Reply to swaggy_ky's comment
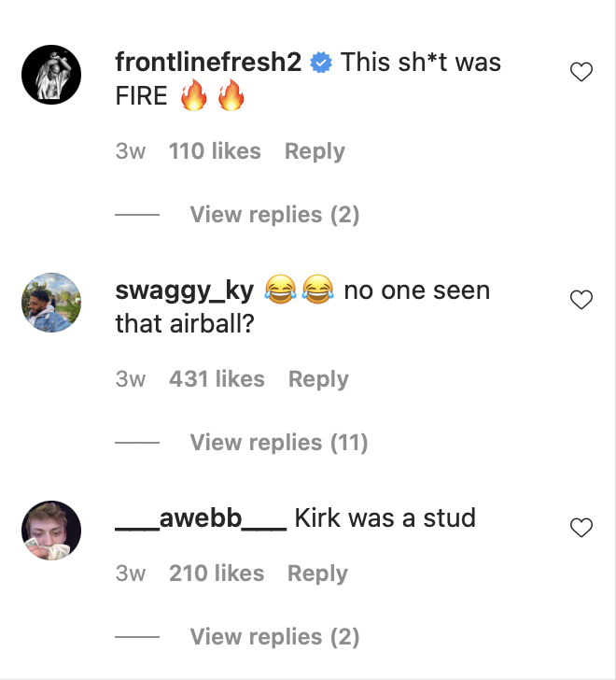This screenshot has height=680, width=616. coord(318,379)
